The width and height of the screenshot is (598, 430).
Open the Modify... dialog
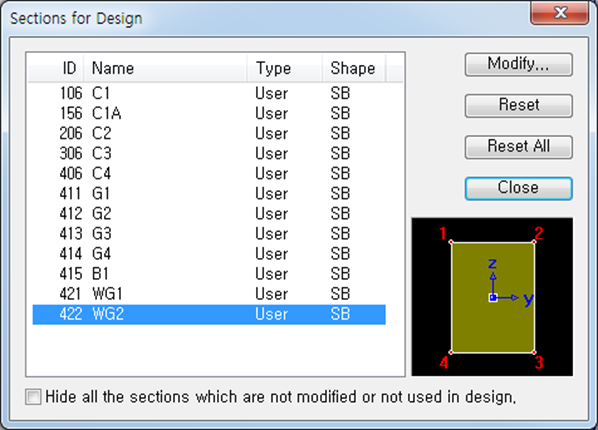tap(518, 64)
